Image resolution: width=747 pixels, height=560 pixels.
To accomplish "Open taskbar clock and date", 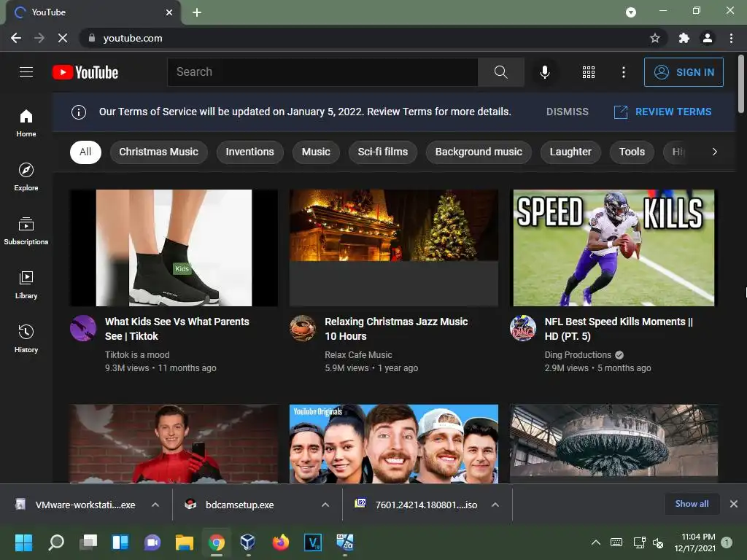I will click(694, 542).
